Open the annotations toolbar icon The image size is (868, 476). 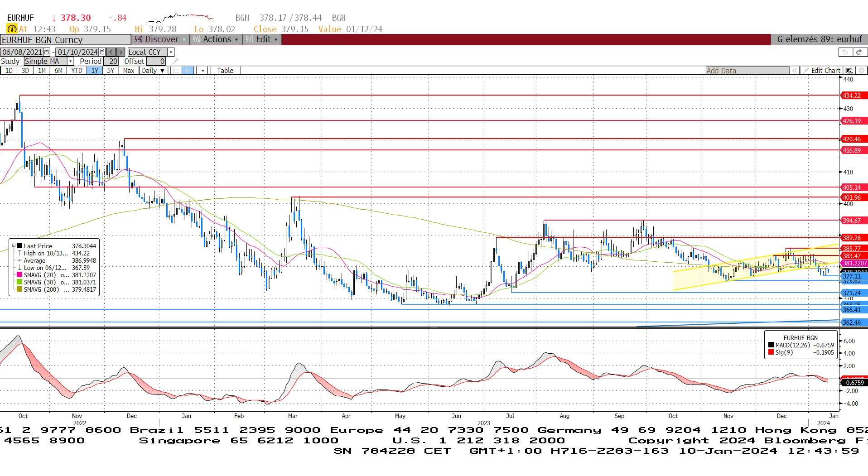pyautogui.click(x=849, y=71)
